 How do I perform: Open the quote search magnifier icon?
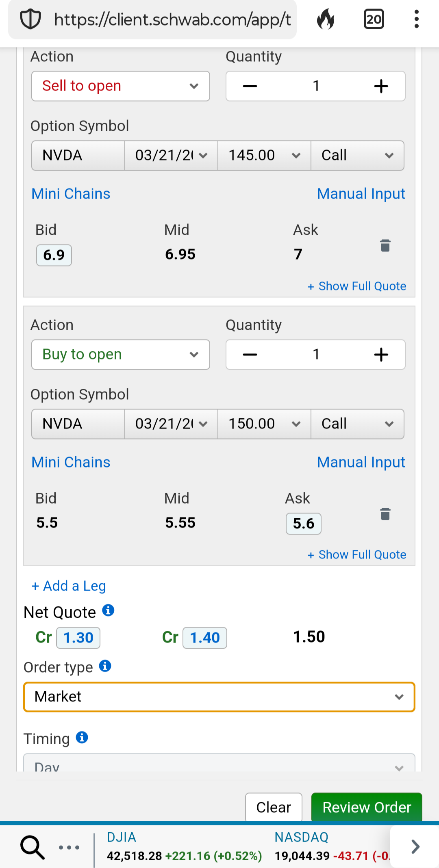click(32, 847)
